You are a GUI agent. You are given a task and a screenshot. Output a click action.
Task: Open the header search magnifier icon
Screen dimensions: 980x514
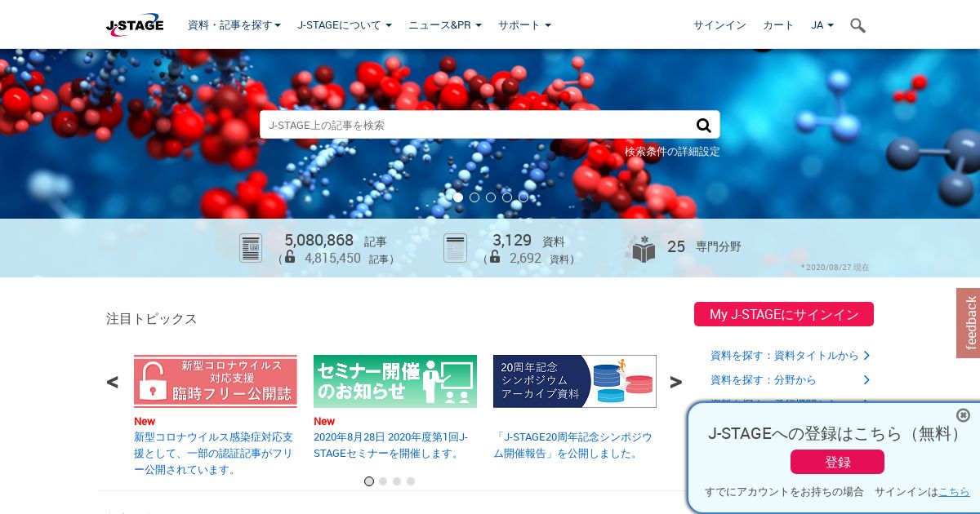(857, 25)
